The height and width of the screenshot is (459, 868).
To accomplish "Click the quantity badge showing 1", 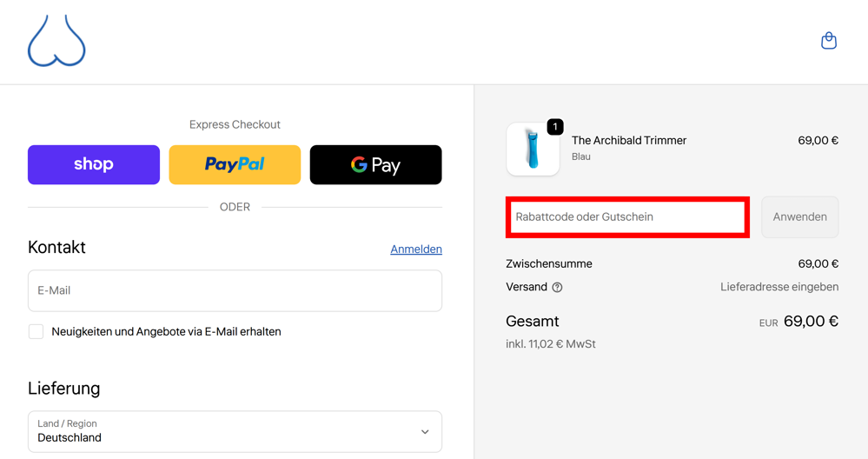I will (x=555, y=127).
